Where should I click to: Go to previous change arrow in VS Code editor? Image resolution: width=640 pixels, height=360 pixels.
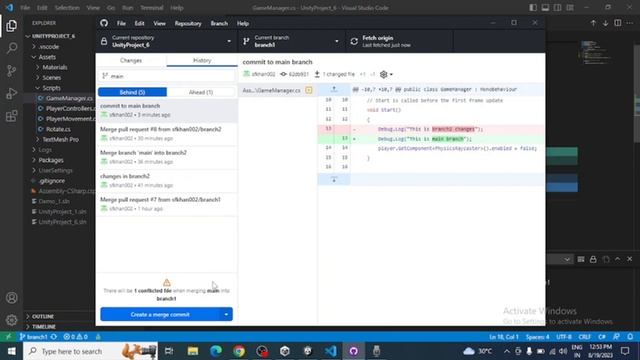coord(593,23)
